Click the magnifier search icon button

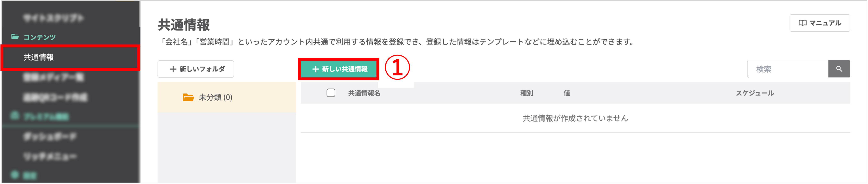(839, 69)
